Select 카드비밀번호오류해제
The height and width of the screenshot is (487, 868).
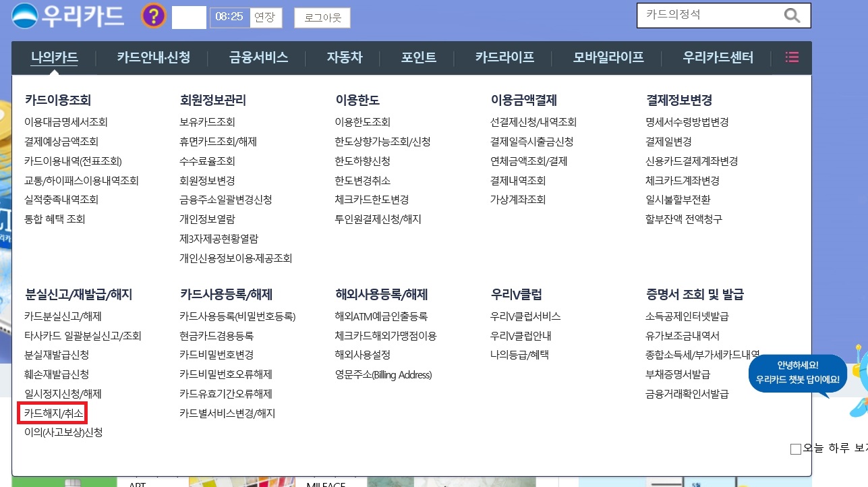pyautogui.click(x=226, y=374)
